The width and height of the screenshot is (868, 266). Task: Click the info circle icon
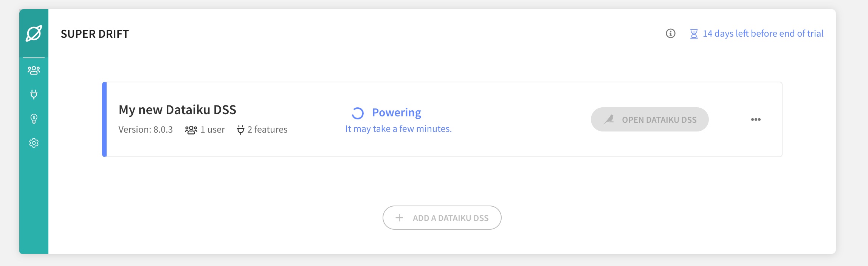point(670,34)
